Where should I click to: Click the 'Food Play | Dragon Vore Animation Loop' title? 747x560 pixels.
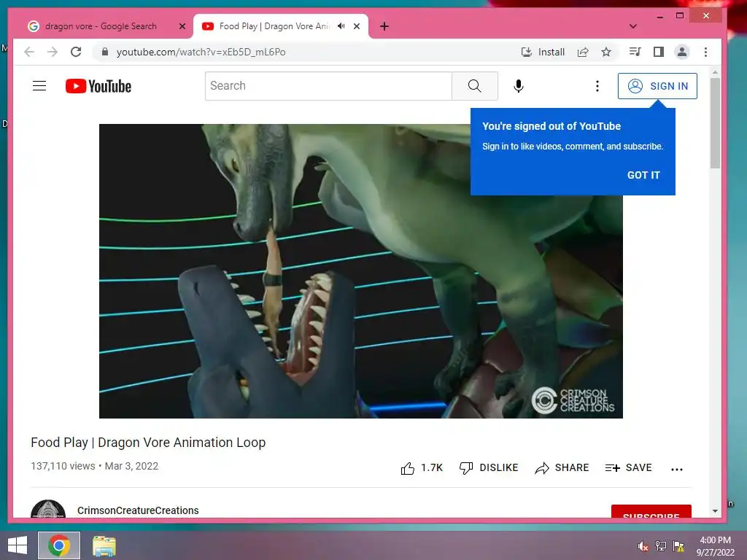coord(148,443)
